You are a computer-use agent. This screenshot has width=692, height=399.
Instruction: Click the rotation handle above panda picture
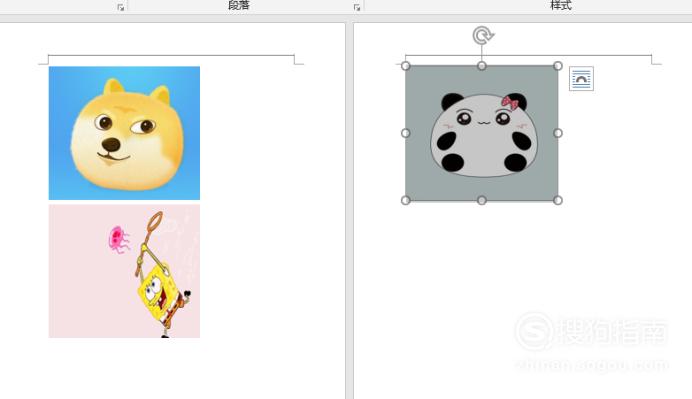click(x=483, y=36)
